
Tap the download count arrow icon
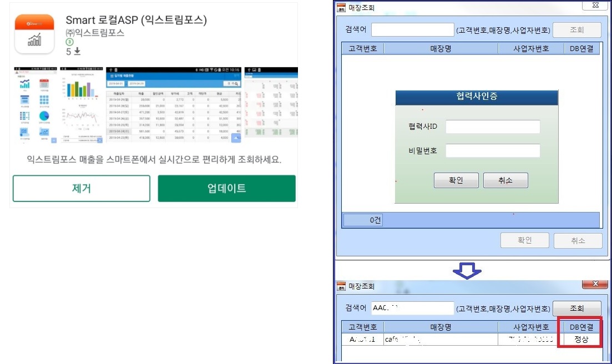[x=77, y=52]
